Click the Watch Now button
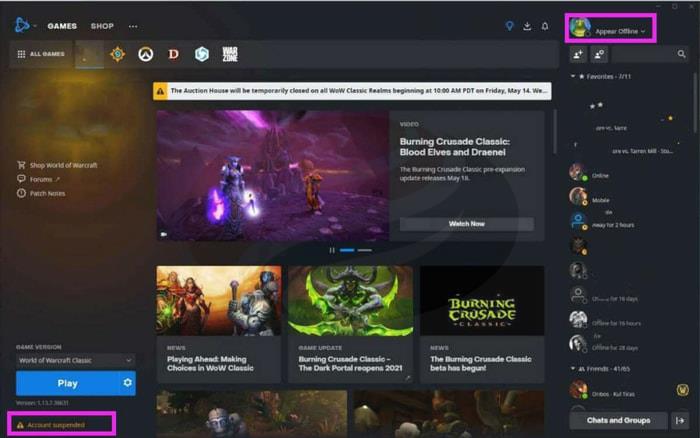 466,224
